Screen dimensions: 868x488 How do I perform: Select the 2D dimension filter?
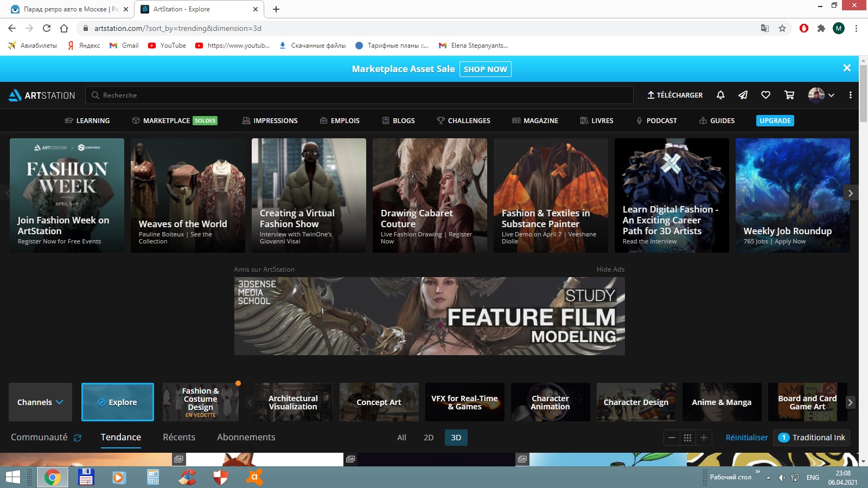[428, 438]
